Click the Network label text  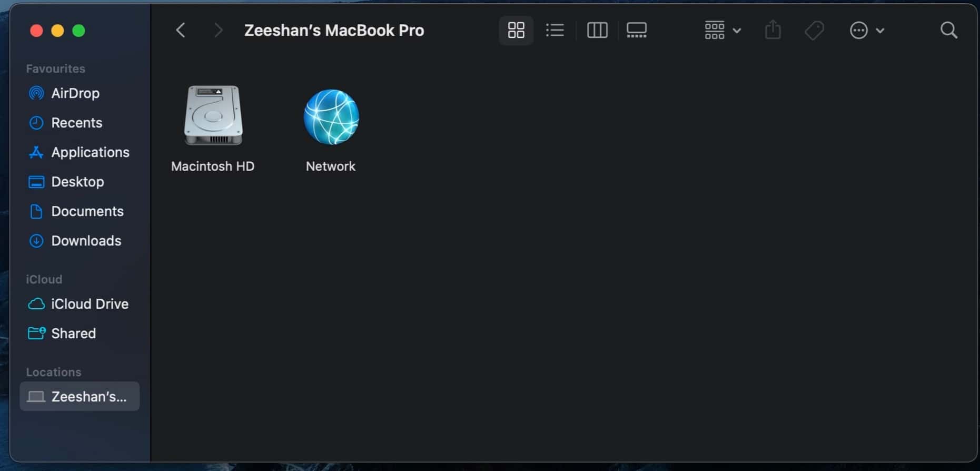pos(331,166)
